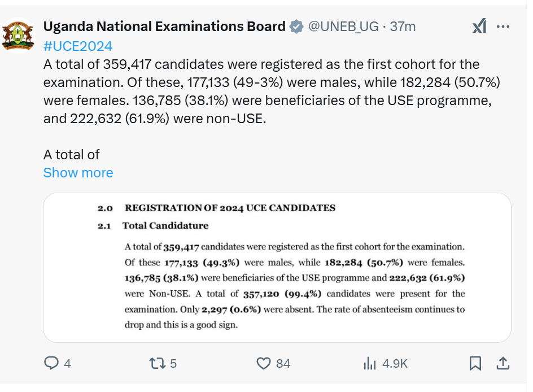The height and width of the screenshot is (392, 533).
Task: Open the 37m timestamp link
Action: 403,27
